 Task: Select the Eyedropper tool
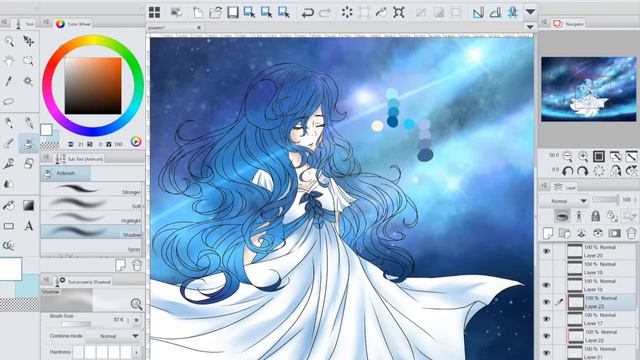coord(9,81)
